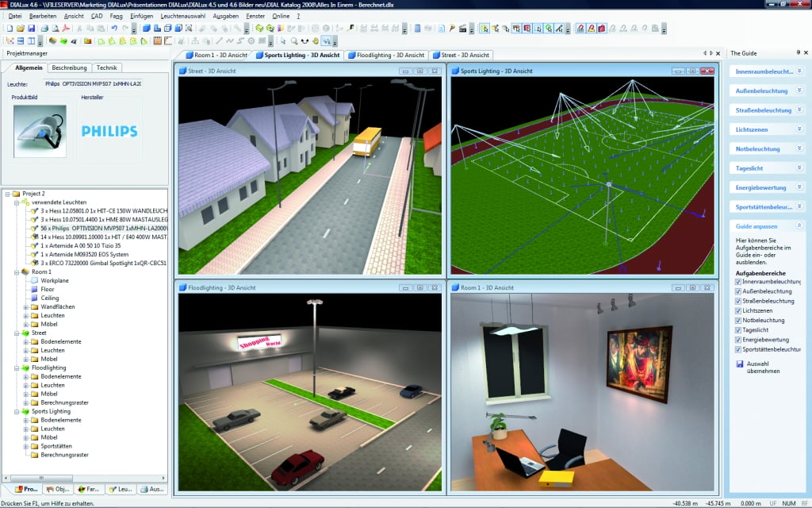Toggle the Sportstättenbeleuchtung checkbox
Image resolution: width=812 pixels, height=508 pixels.
738,349
